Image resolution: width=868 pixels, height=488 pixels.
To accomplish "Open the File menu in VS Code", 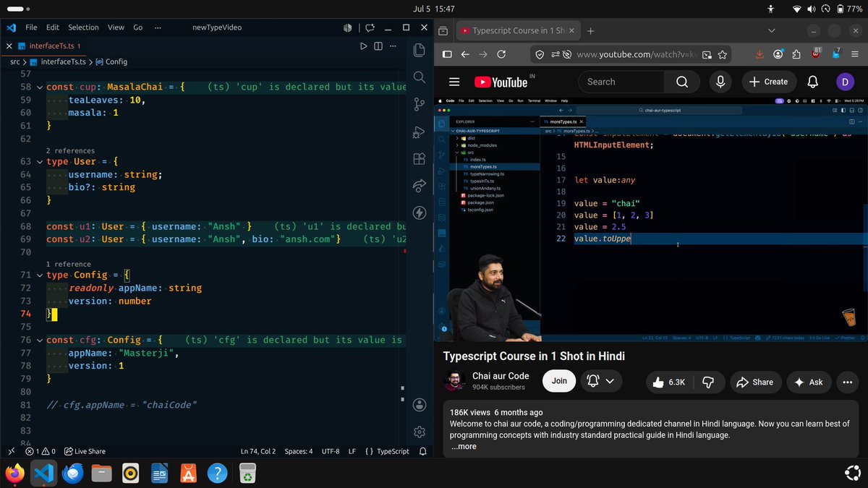I will [31, 27].
